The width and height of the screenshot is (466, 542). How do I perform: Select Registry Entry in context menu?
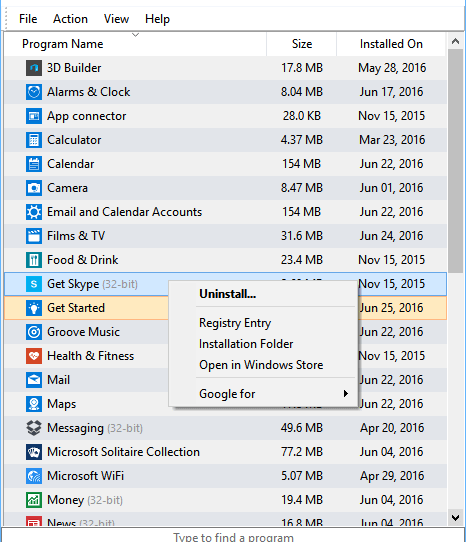[235, 323]
